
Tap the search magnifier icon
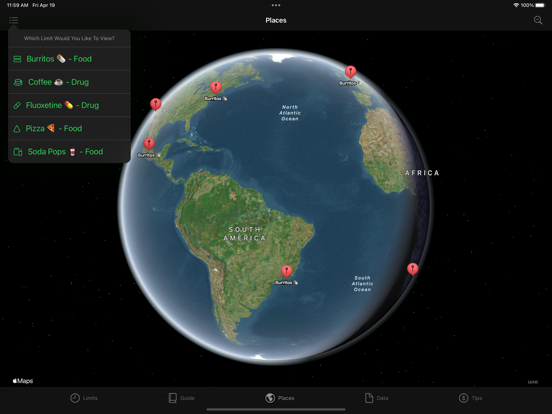point(538,20)
